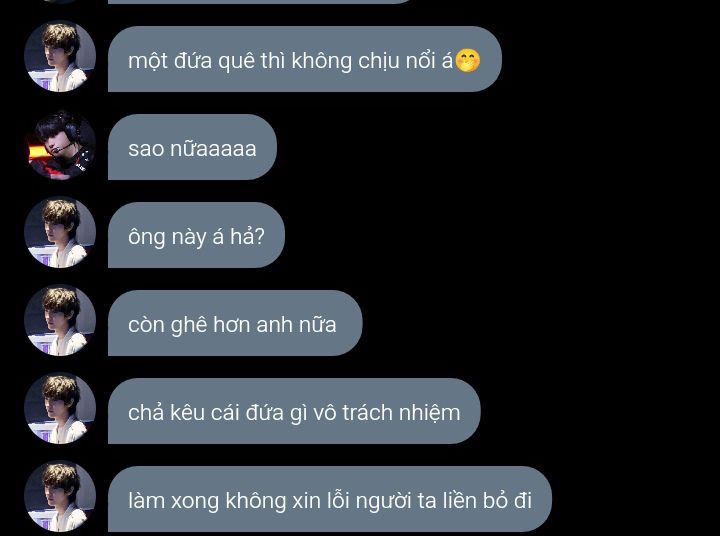Tap partially visible avatar at top edge
The height and width of the screenshot is (536, 720).
tap(60, 1)
